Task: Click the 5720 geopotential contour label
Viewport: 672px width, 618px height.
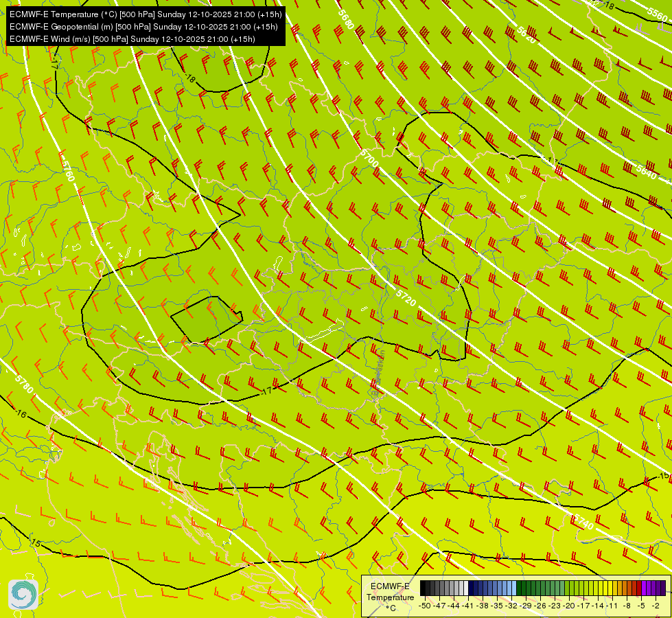Action: coord(406,298)
